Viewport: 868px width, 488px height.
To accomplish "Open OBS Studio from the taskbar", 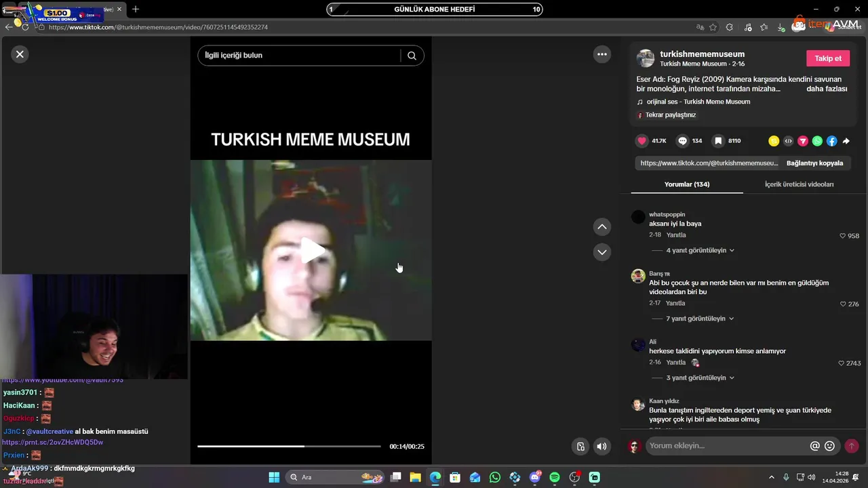I will pyautogui.click(x=575, y=477).
